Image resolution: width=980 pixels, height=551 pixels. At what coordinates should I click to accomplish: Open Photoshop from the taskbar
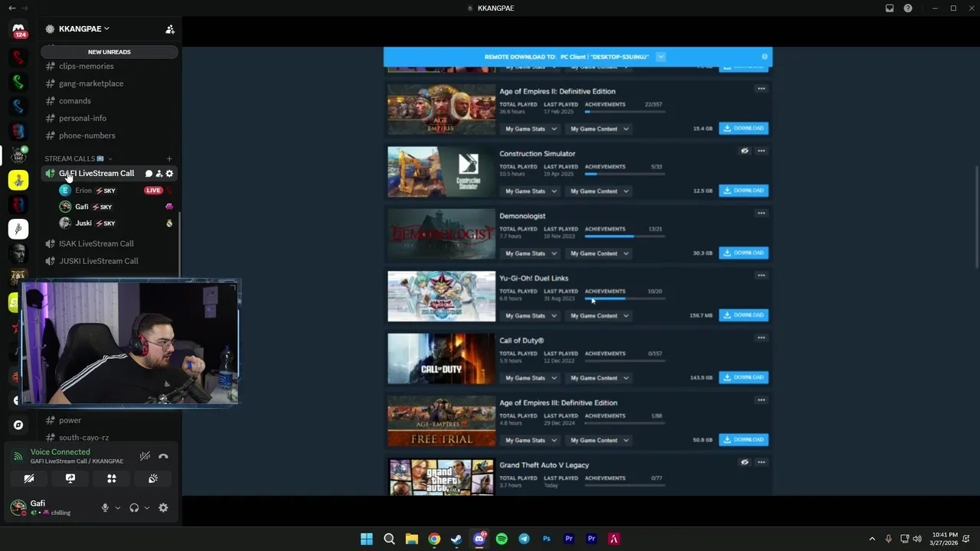547,539
